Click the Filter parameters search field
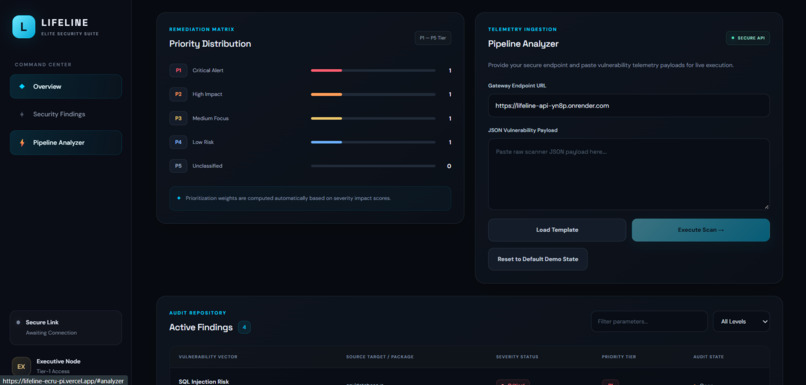This screenshot has width=806, height=385. click(649, 321)
